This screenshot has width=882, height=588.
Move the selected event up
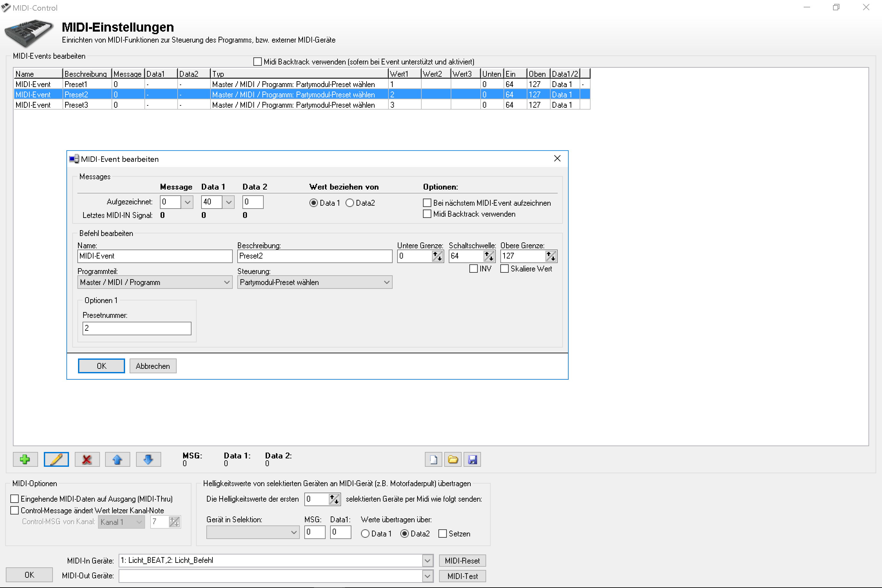[x=117, y=459]
